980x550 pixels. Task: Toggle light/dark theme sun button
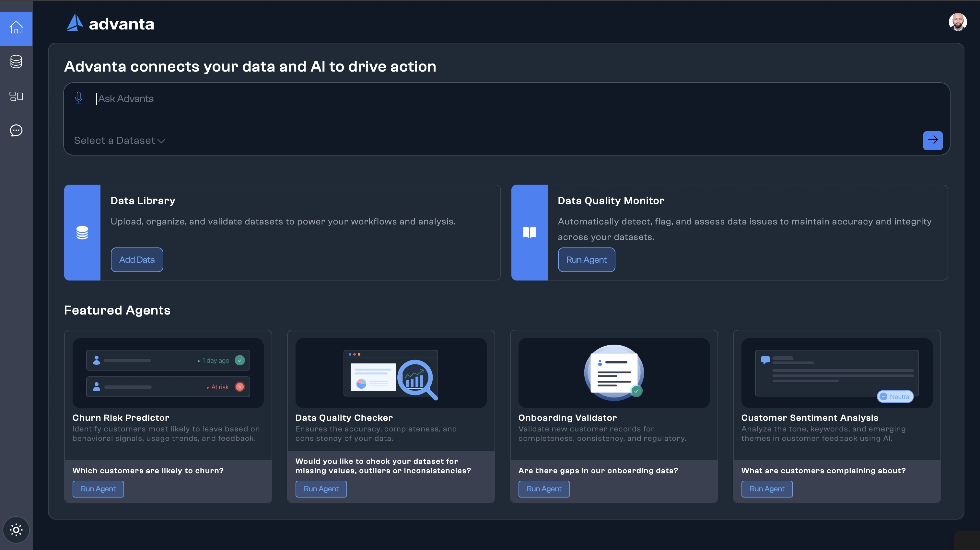point(16,530)
